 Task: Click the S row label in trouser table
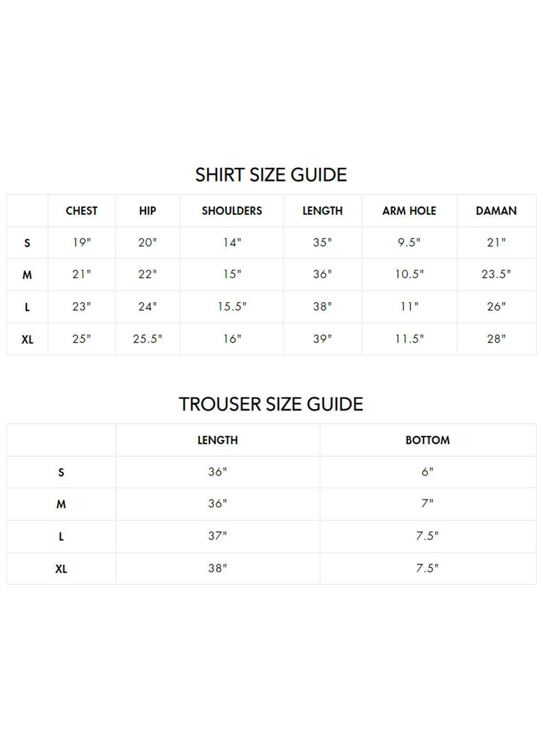(x=61, y=472)
